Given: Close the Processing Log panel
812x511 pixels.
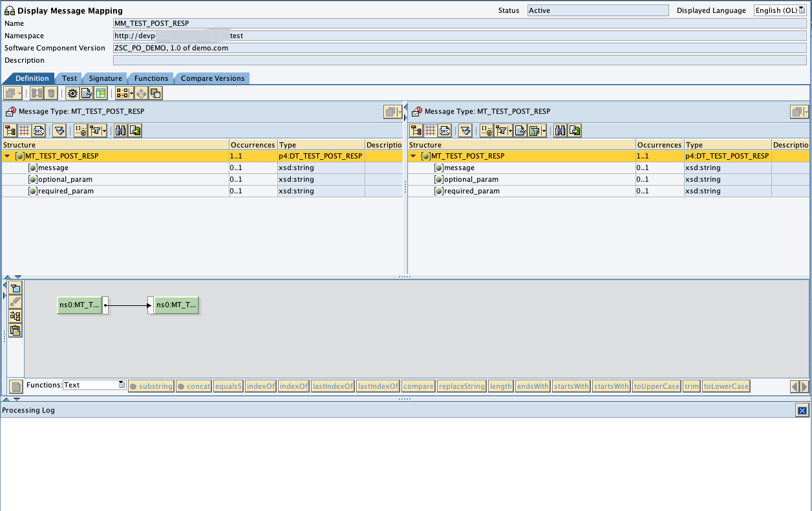Looking at the screenshot, I should tap(802, 410).
